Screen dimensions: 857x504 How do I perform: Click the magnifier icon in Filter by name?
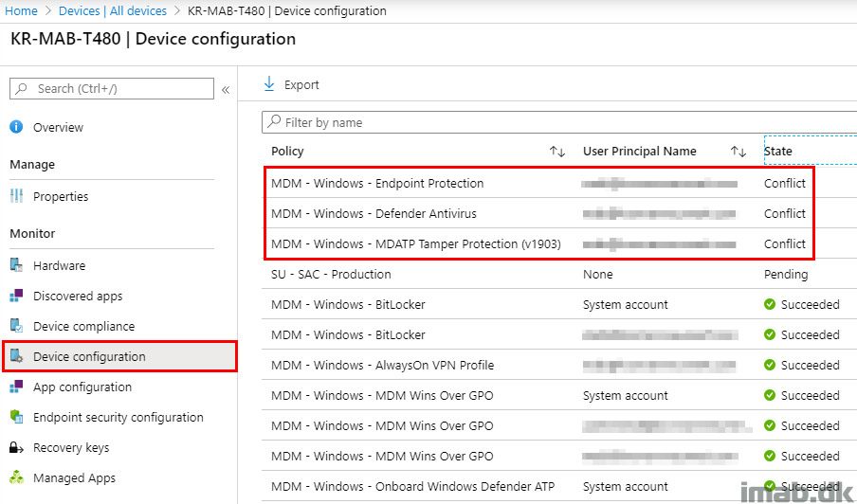coord(275,122)
